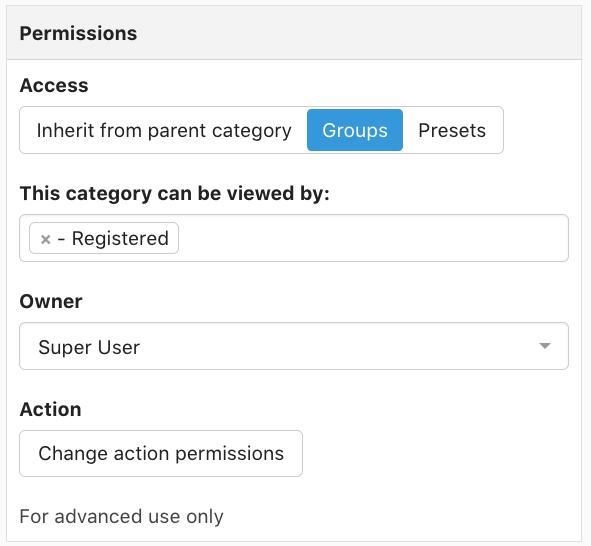Click the Owner field label
The image size is (591, 546).
click(x=51, y=301)
